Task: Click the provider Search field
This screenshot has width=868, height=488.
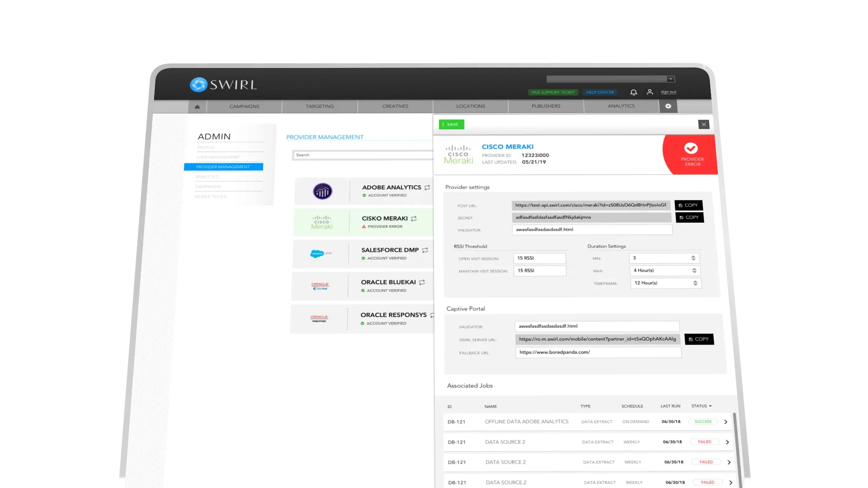Action: coord(362,155)
